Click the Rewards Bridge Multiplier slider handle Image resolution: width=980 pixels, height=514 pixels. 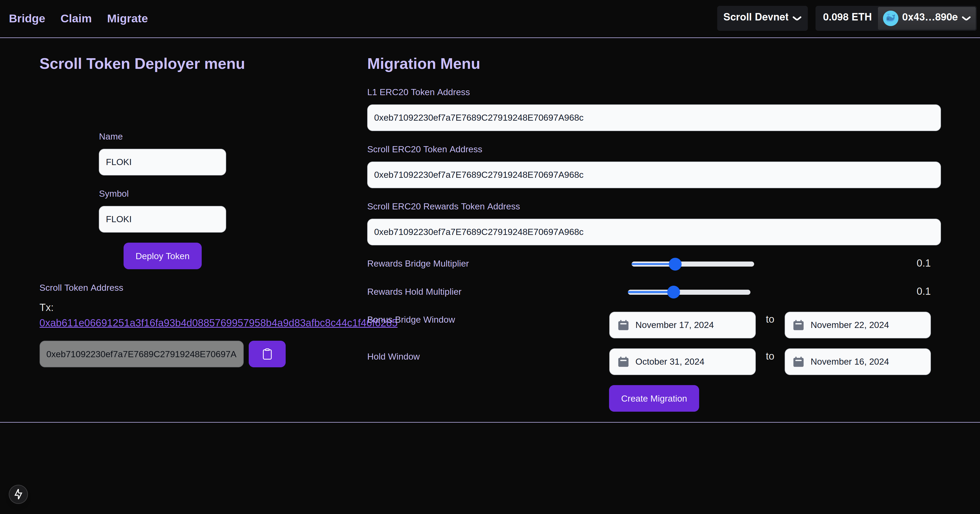click(x=675, y=264)
